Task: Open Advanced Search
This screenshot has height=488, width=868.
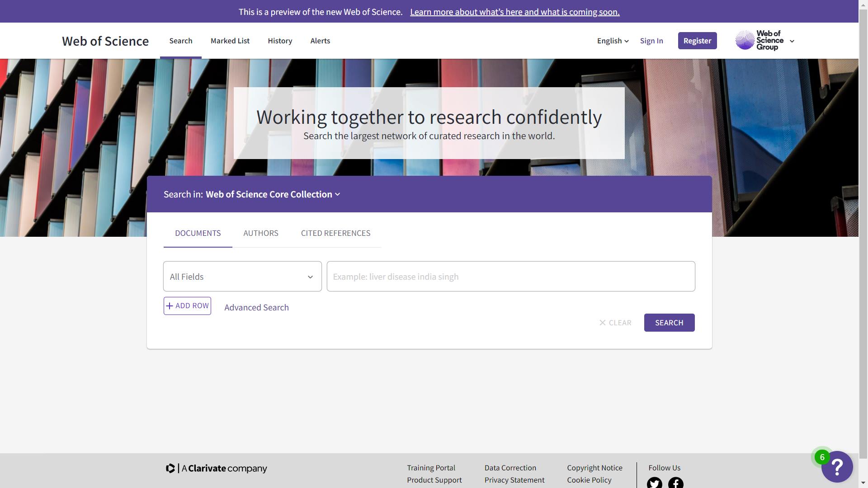Action: [256, 308]
